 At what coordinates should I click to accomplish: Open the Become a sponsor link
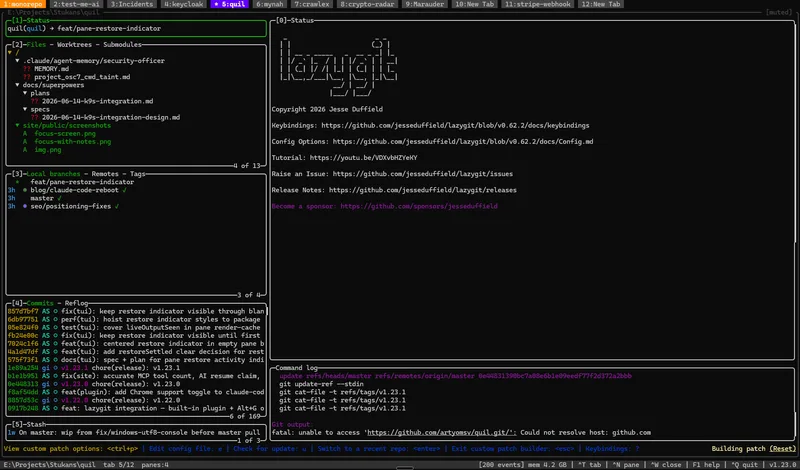pos(384,207)
